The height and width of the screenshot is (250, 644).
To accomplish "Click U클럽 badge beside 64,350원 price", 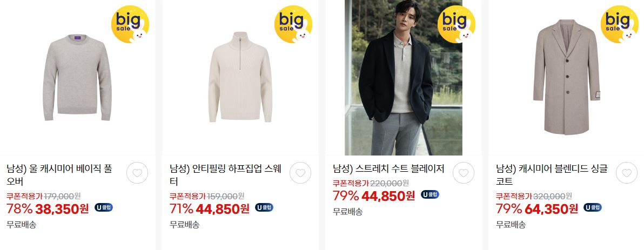I will point(593,207).
